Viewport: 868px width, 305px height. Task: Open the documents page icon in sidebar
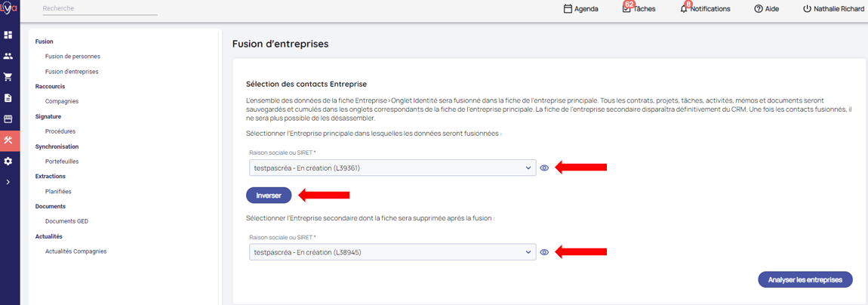click(8, 98)
